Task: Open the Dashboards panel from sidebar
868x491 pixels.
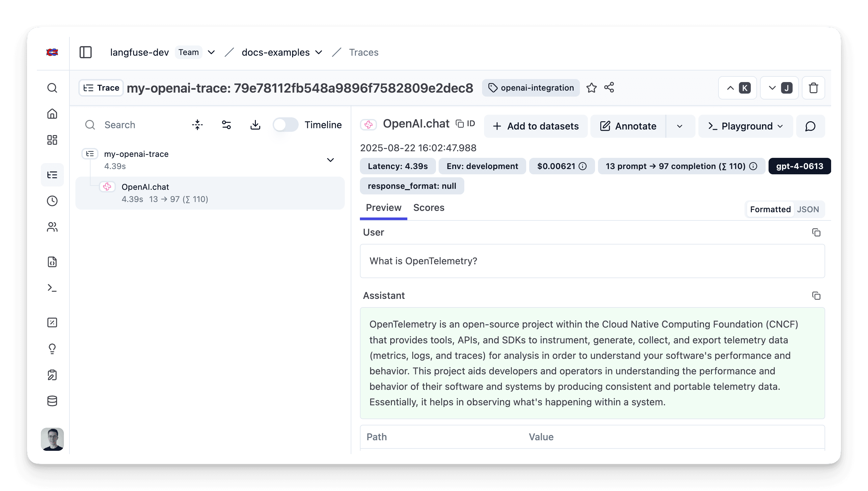Action: click(52, 140)
